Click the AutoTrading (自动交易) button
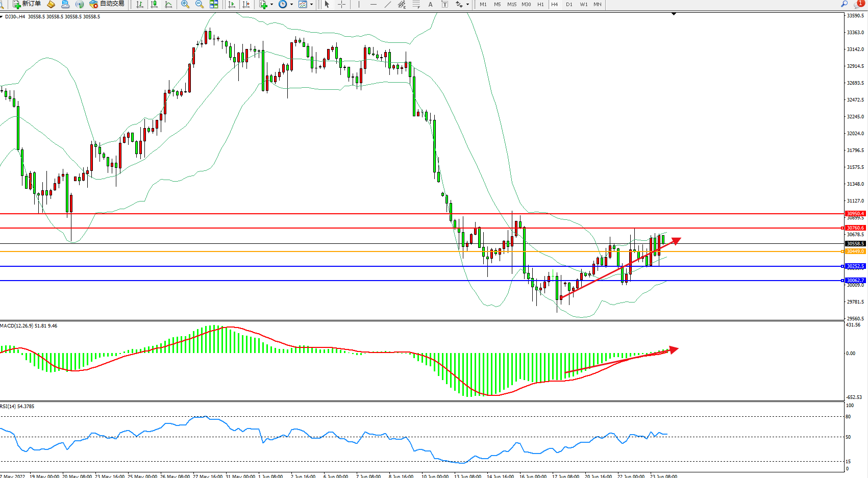The image size is (868, 478). (x=107, y=4)
